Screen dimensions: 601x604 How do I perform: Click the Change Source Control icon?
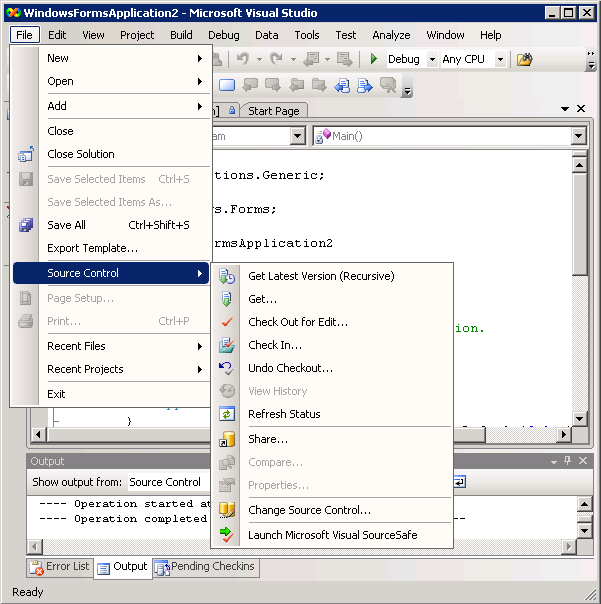[x=227, y=510]
